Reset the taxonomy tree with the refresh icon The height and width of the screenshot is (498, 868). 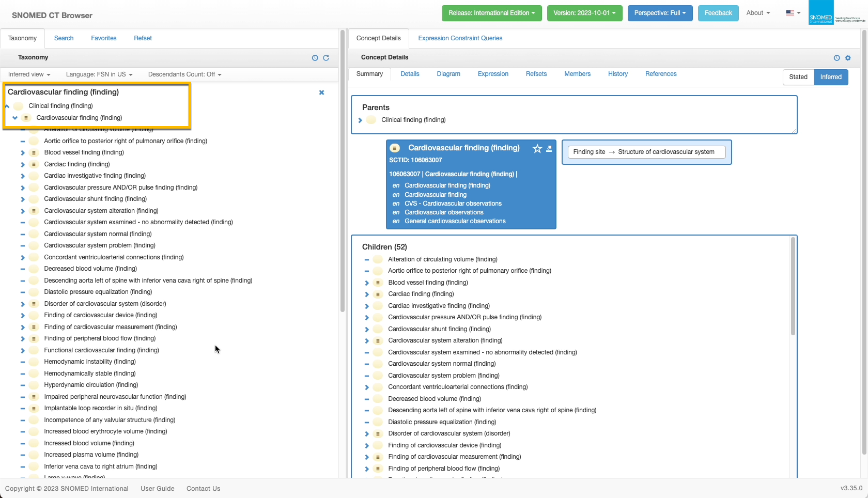coord(326,58)
